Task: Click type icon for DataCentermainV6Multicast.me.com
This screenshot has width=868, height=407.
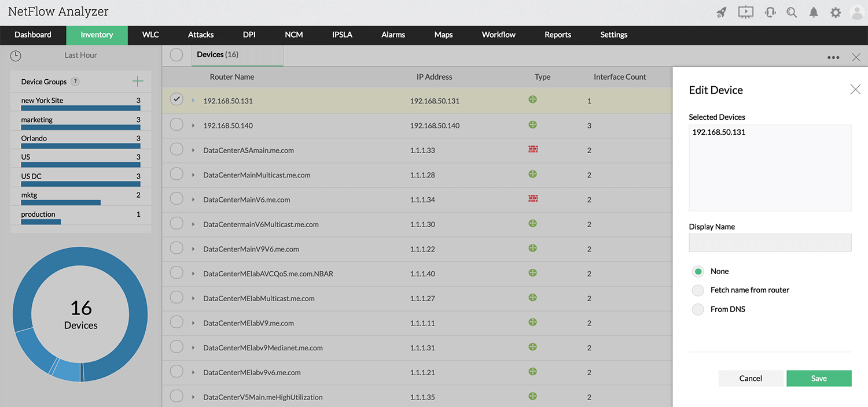Action: (x=533, y=223)
